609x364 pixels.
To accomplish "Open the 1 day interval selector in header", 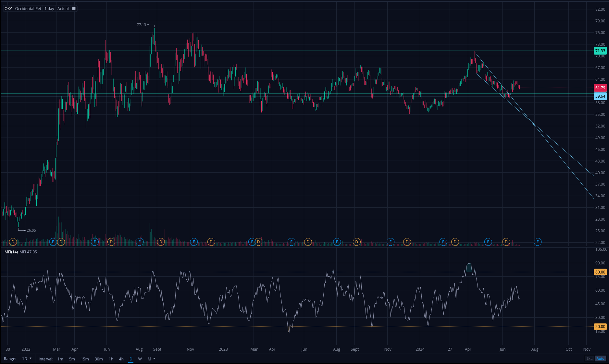I will tap(49, 9).
